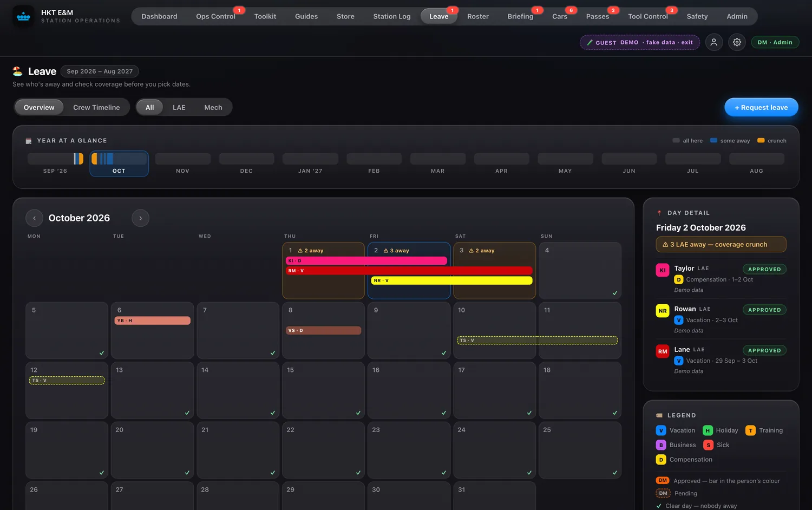Open the Guides tab

point(306,16)
